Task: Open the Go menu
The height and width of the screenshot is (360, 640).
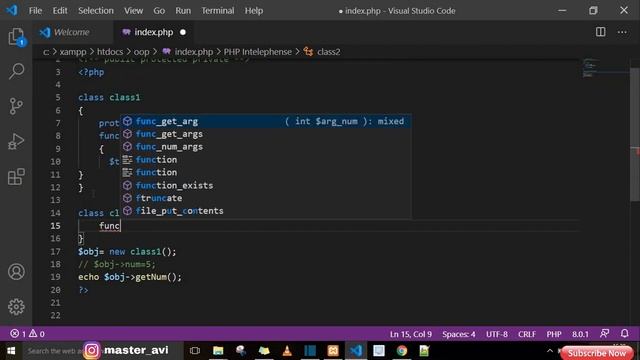Action: point(159,11)
